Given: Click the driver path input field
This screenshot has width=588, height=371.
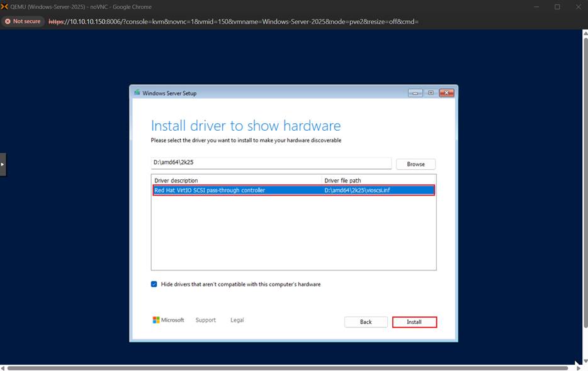Looking at the screenshot, I should (x=271, y=163).
